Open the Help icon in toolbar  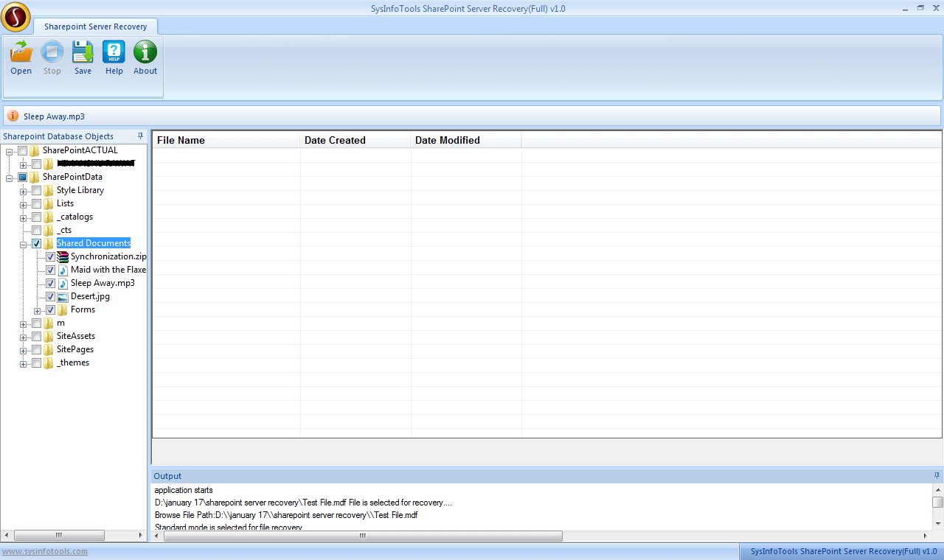(114, 52)
